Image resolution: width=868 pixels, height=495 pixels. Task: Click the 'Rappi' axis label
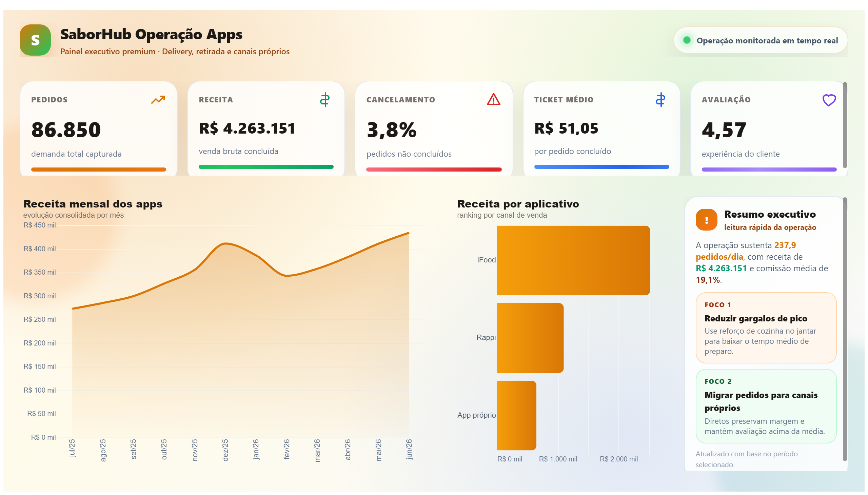(x=486, y=338)
